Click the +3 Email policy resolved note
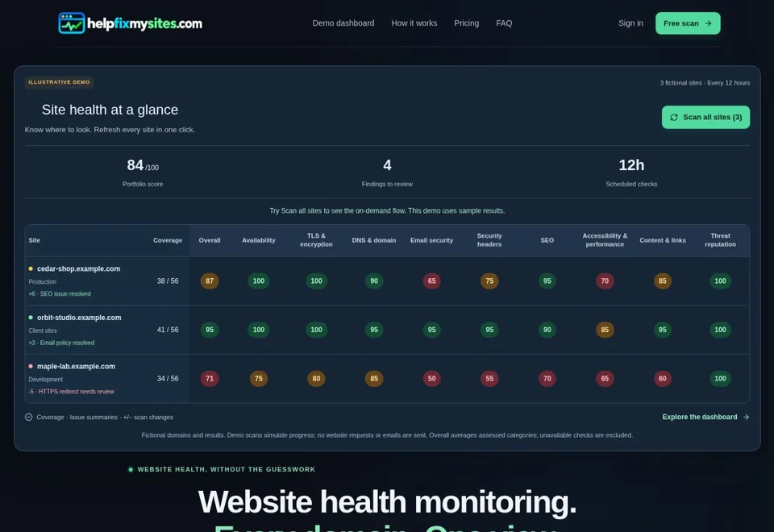This screenshot has width=774, height=532. [61, 343]
